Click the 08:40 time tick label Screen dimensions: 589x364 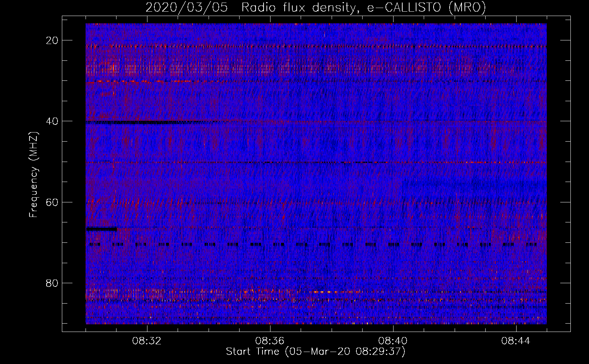point(393,341)
